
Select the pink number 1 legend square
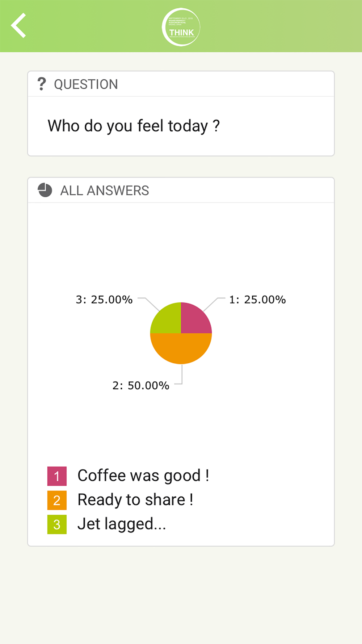[x=57, y=476]
